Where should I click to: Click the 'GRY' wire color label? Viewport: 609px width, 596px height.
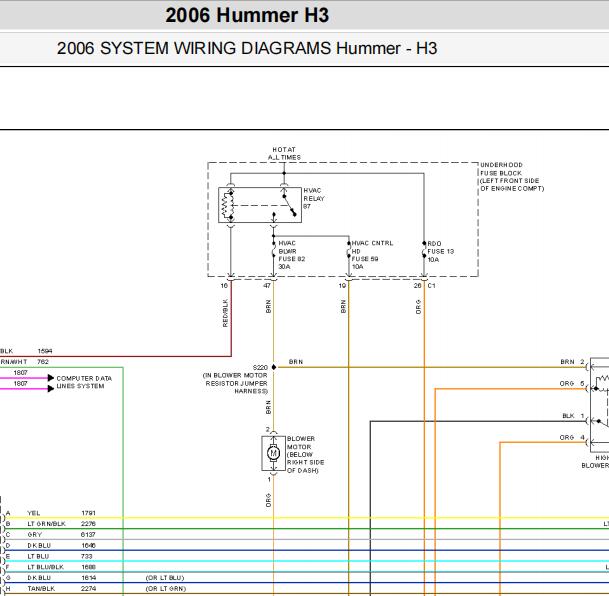click(x=35, y=535)
